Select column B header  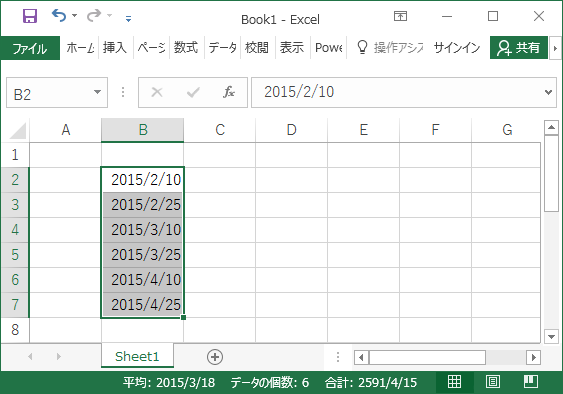tap(143, 130)
